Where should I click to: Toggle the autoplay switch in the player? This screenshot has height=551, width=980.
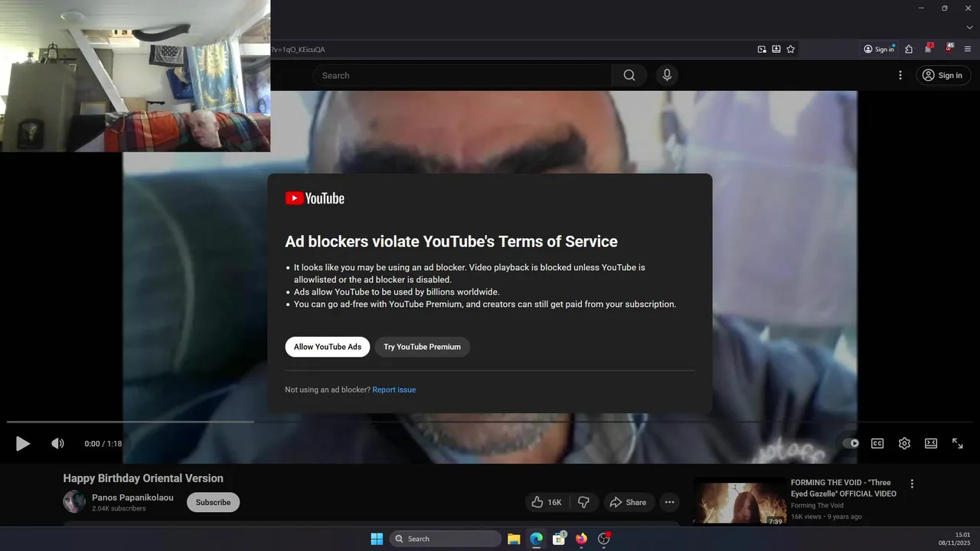pyautogui.click(x=851, y=443)
